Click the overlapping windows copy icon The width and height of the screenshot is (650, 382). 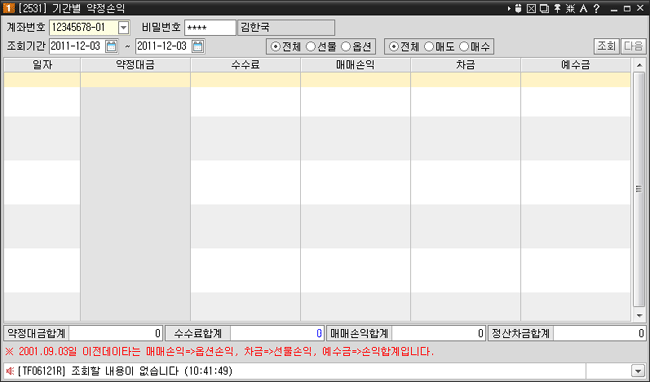[544, 8]
